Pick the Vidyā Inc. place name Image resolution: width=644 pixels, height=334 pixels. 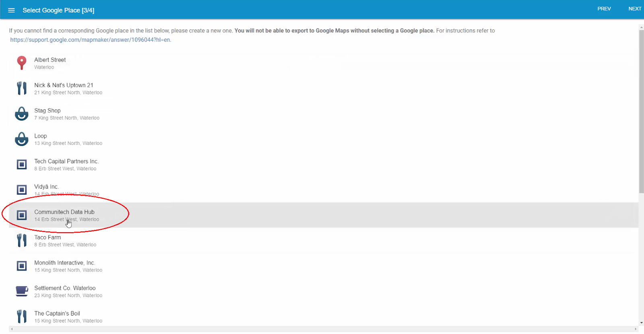46,186
